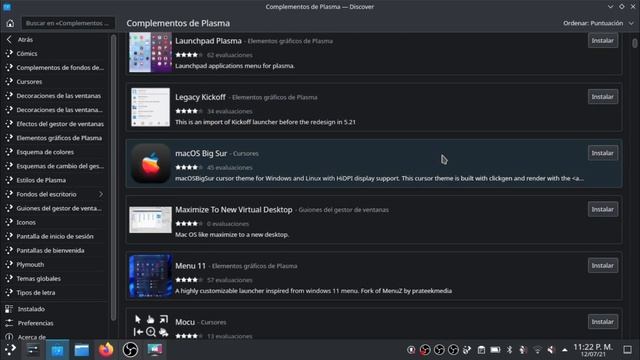The width and height of the screenshot is (640, 360).
Task: Open the Esquema de colores category
Action: pos(55,152)
